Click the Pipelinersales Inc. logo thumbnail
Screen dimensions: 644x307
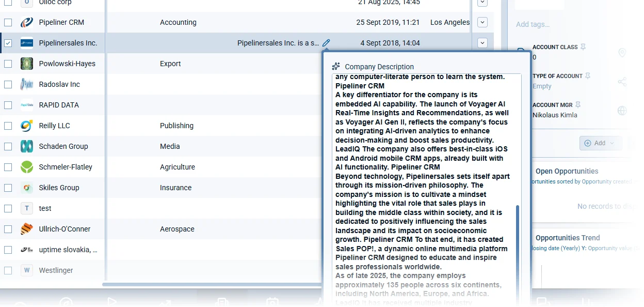point(27,43)
